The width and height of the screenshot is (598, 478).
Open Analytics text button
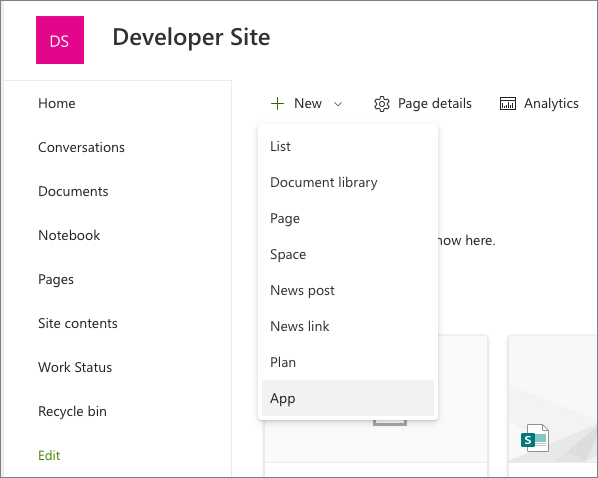click(551, 103)
